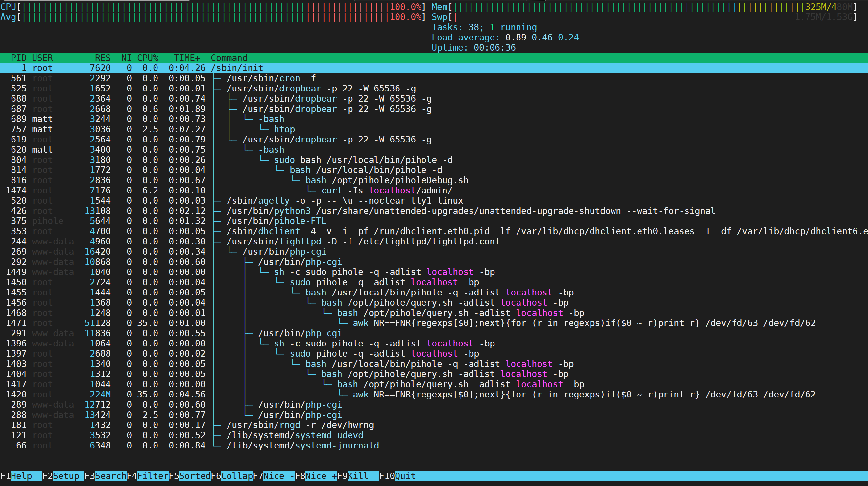This screenshot has width=868, height=486.
Task: Activate F4 Filter in bottom bar
Action: (147, 476)
